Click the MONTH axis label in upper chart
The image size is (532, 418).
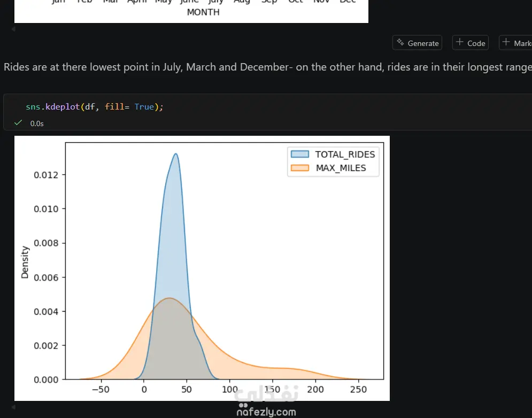click(x=203, y=12)
